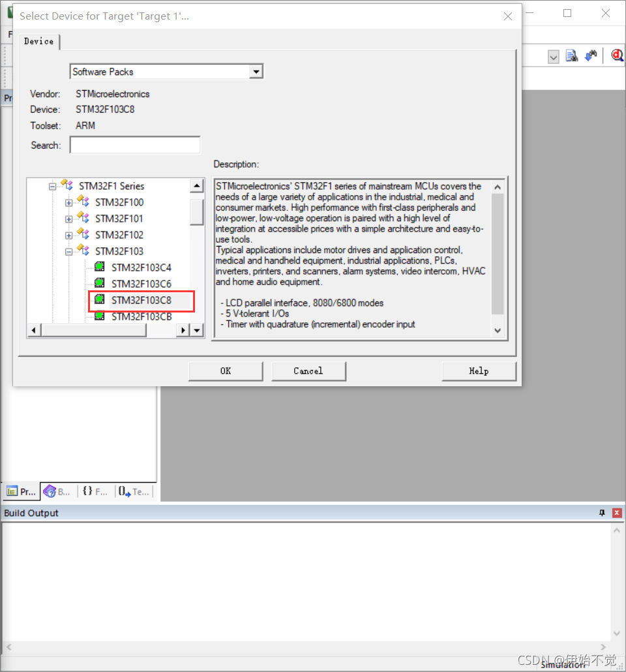Click the STM32F102 subfamily icon
The width and height of the screenshot is (626, 672).
83,234
